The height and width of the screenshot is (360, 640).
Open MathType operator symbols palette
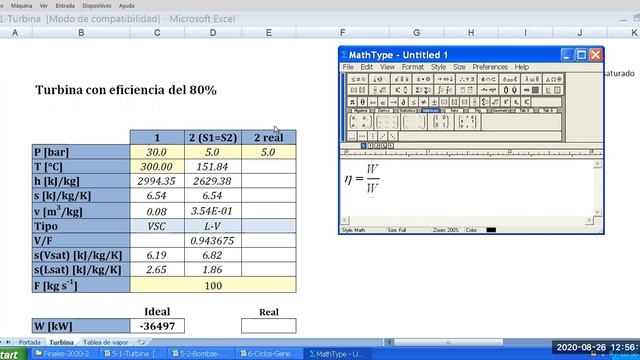coord(423,79)
